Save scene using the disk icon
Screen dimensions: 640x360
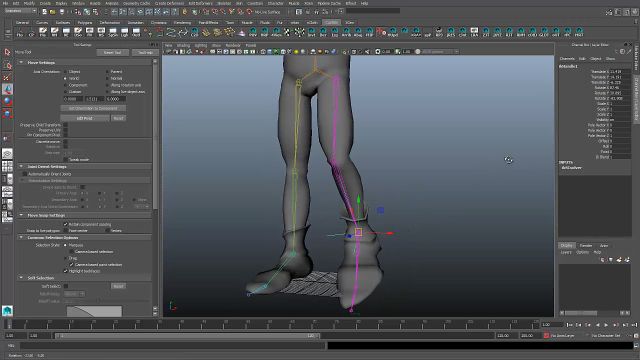point(61,12)
